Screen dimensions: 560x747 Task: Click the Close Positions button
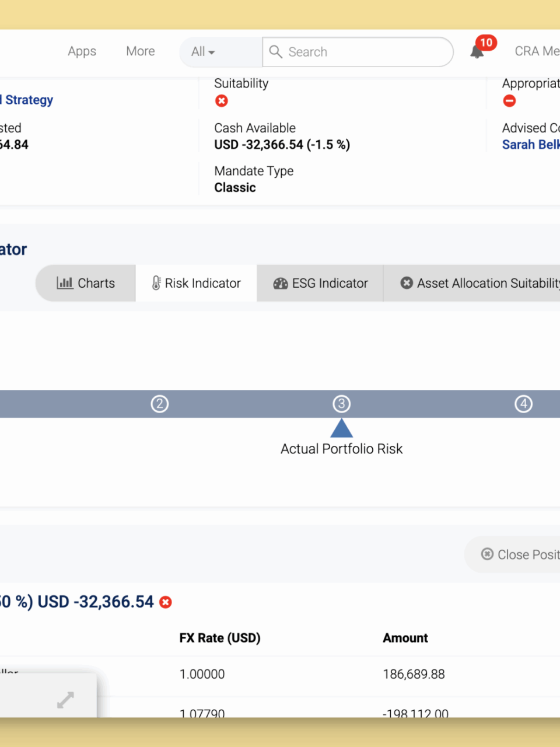coord(519,554)
